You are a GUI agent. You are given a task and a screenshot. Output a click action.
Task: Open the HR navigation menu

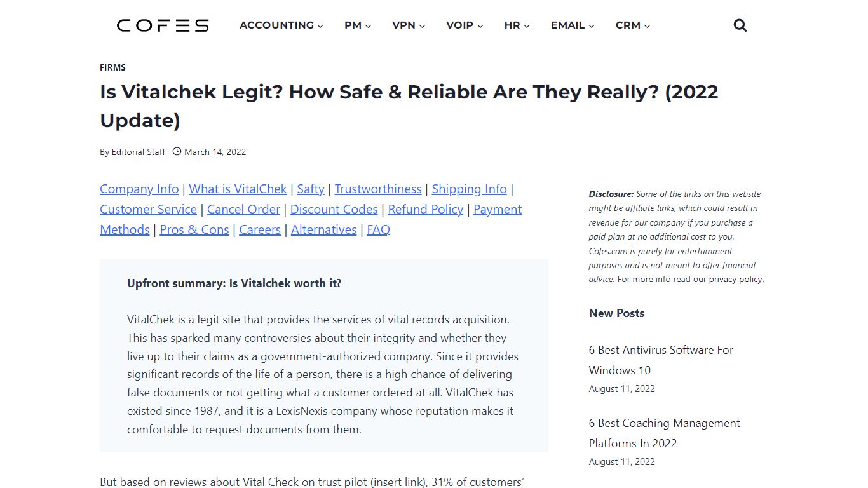click(517, 25)
